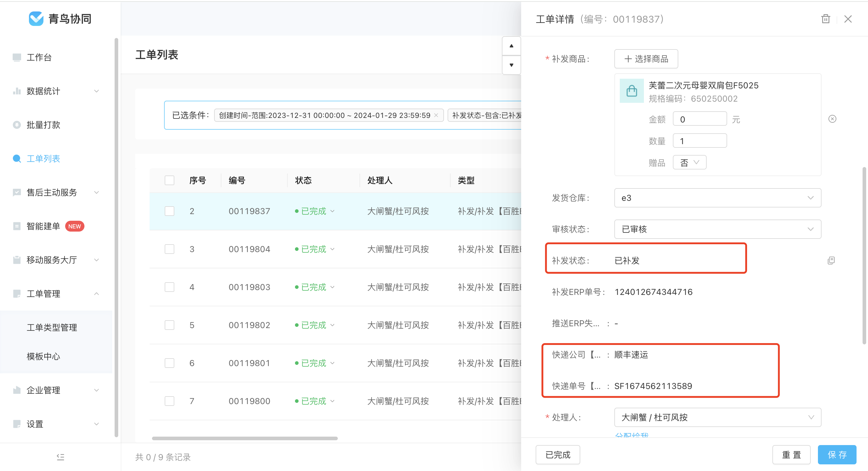Click ticket number 00119804 in the table

pos(249,249)
